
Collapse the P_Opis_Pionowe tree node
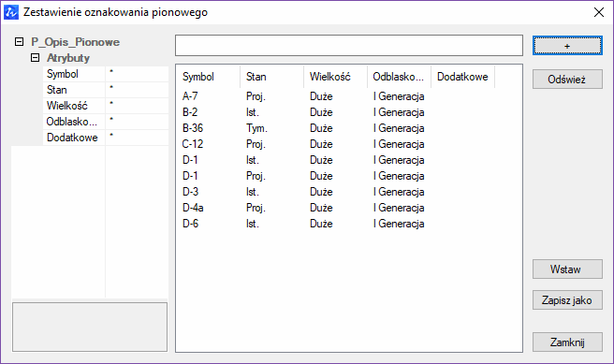click(x=19, y=42)
